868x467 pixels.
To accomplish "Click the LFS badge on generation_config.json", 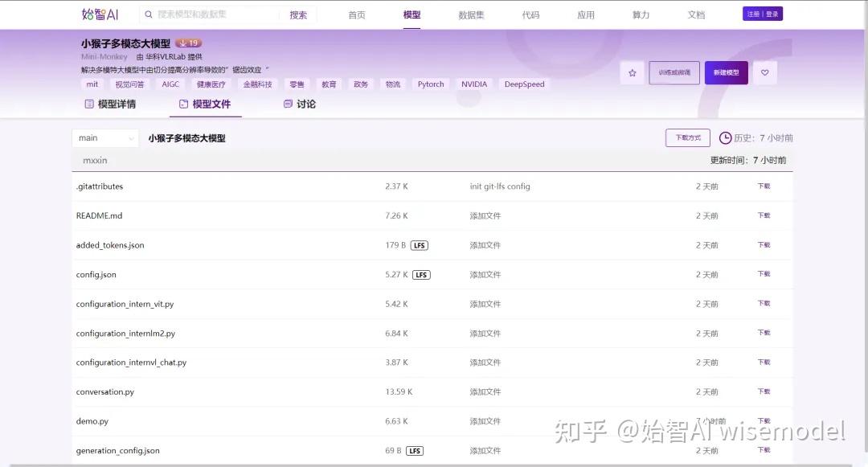I will (x=414, y=450).
